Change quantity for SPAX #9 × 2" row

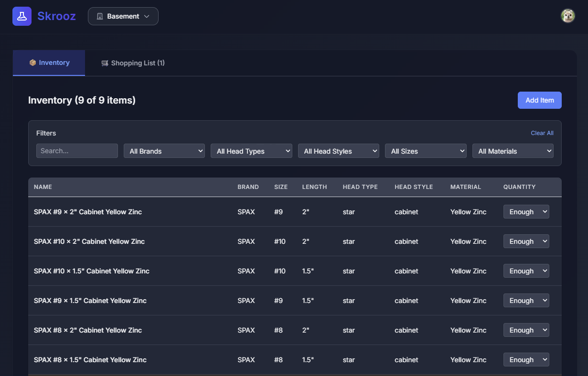[x=526, y=212]
